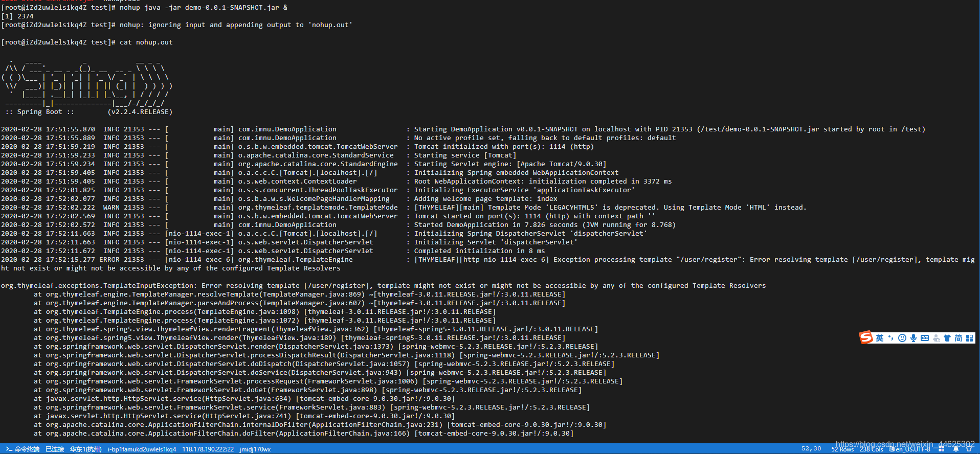980x454 pixels.
Task: Click the Sogou input method logo
Action: [866, 337]
